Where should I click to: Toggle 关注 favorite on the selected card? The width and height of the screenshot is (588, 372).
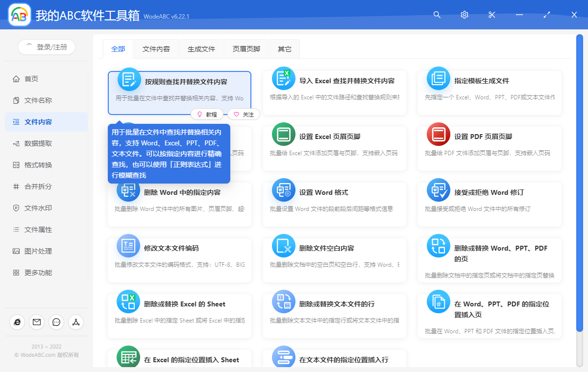[x=244, y=114]
